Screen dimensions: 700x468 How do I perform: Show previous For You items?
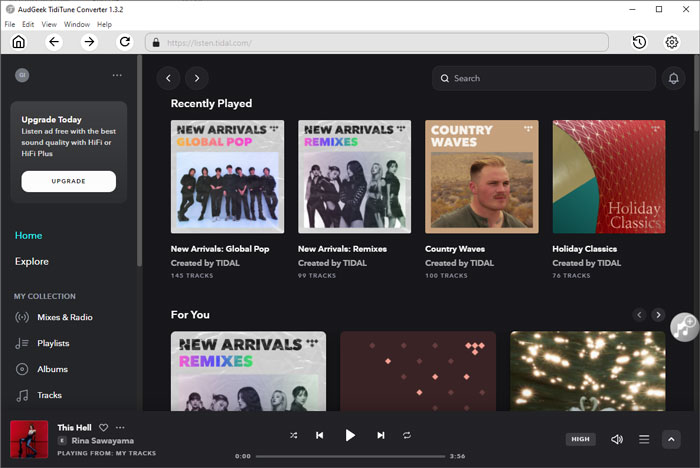[x=639, y=315]
